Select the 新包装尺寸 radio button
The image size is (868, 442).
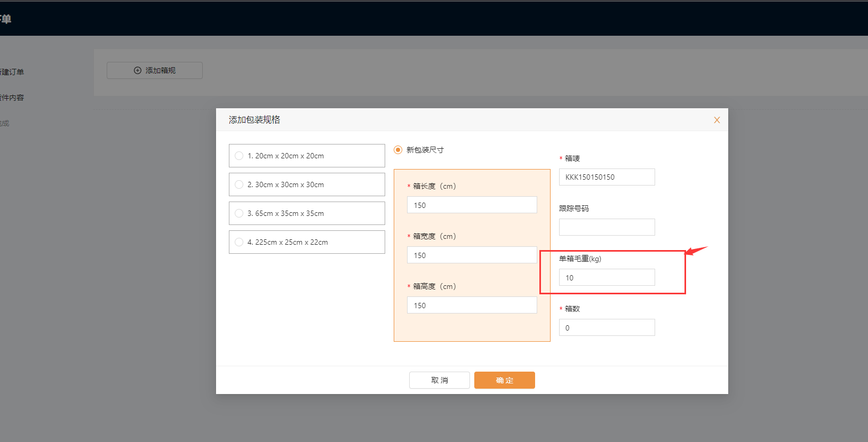(x=398, y=150)
